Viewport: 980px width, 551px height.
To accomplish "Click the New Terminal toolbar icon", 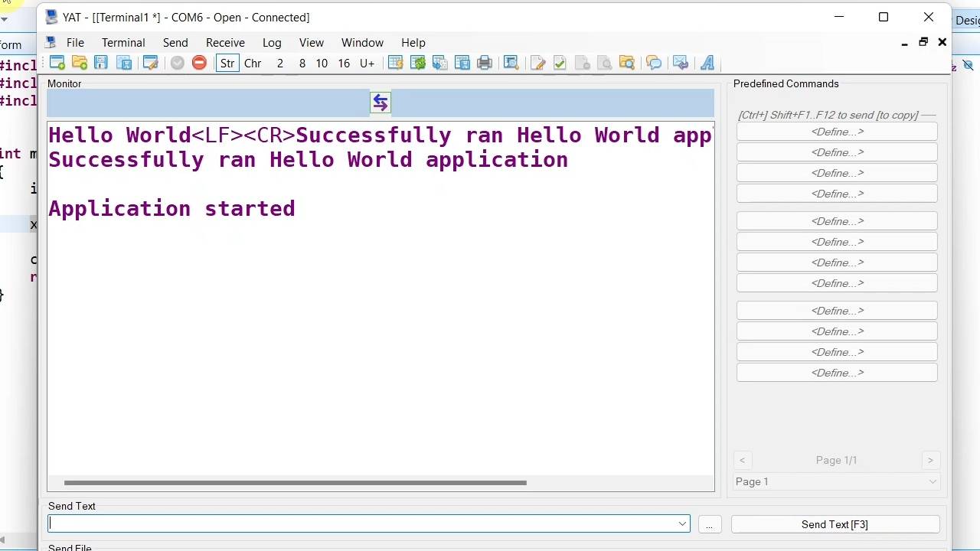I will (57, 63).
